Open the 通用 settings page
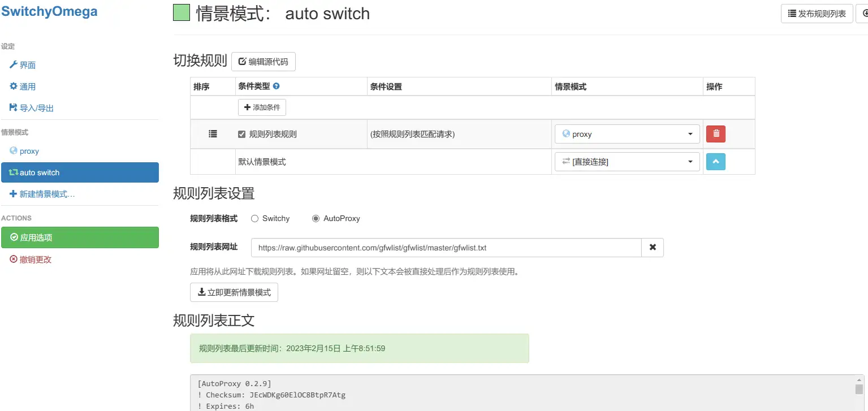This screenshot has height=411, width=868. coord(25,86)
